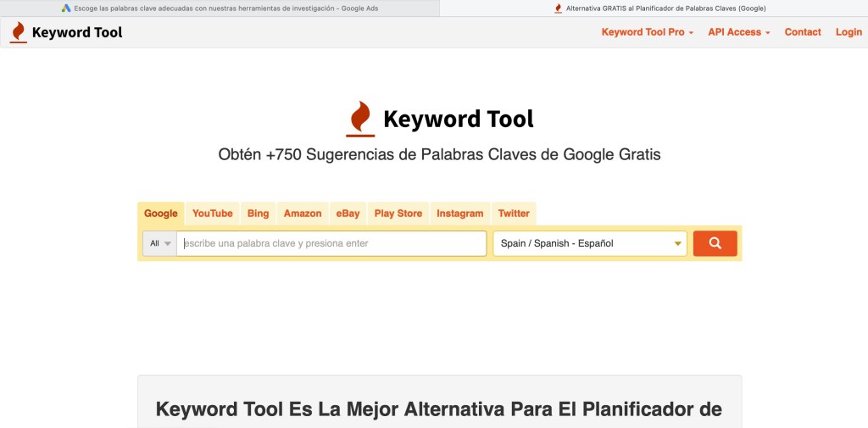Expand the API Access menu

738,32
